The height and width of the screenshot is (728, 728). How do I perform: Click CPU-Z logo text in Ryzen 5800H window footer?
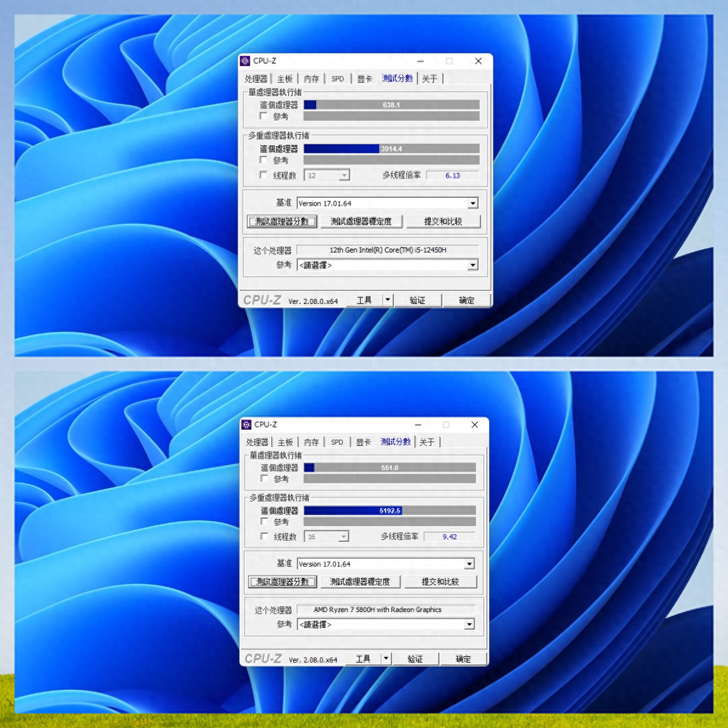point(263,658)
